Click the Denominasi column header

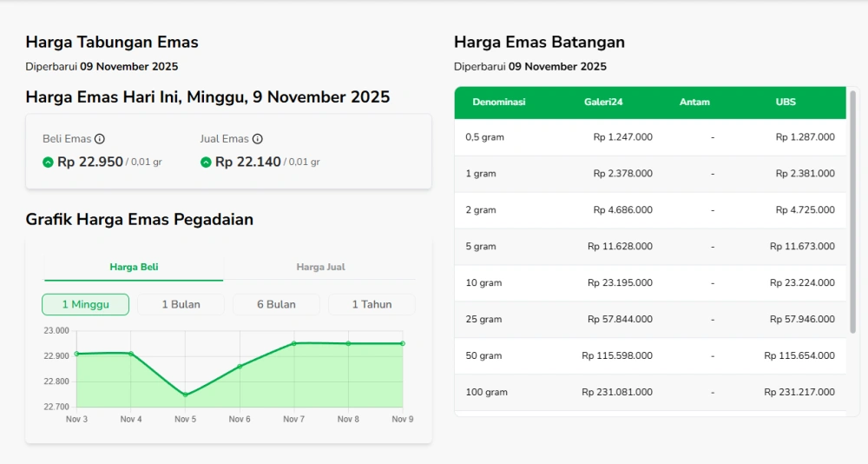pyautogui.click(x=499, y=102)
